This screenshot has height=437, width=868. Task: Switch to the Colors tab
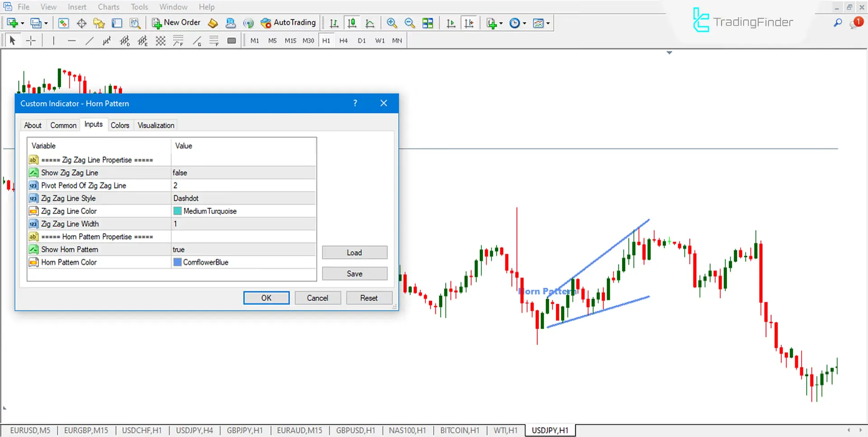pyautogui.click(x=120, y=125)
